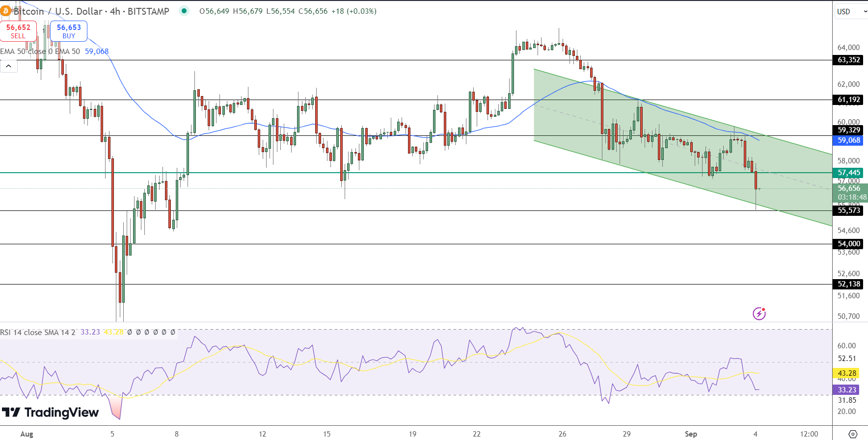
Task: Click date 26 on the time axis
Action: pos(563,434)
